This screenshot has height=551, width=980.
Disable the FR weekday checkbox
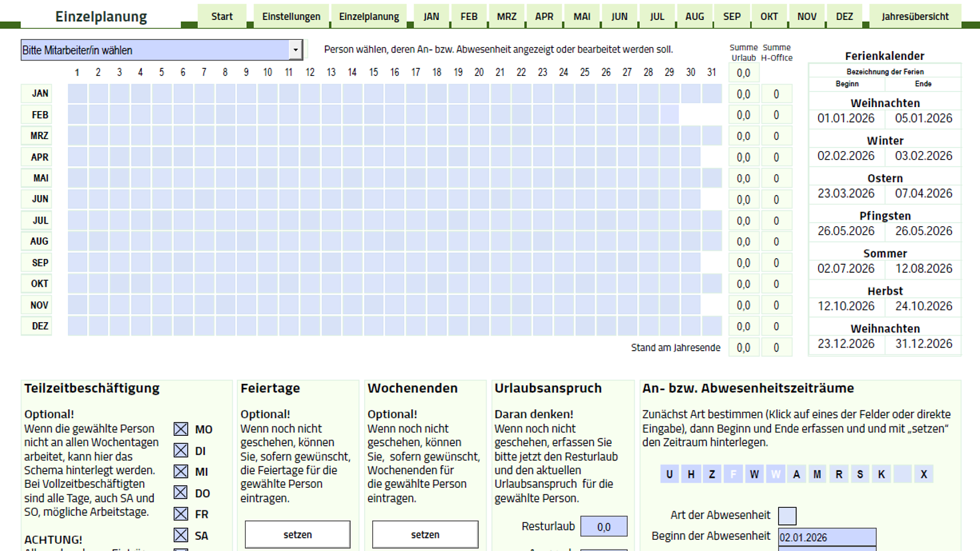(x=180, y=514)
